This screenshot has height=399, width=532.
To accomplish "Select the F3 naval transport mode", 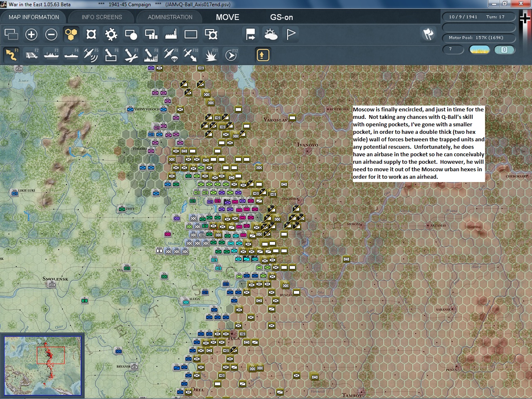I will pyautogui.click(x=51, y=54).
